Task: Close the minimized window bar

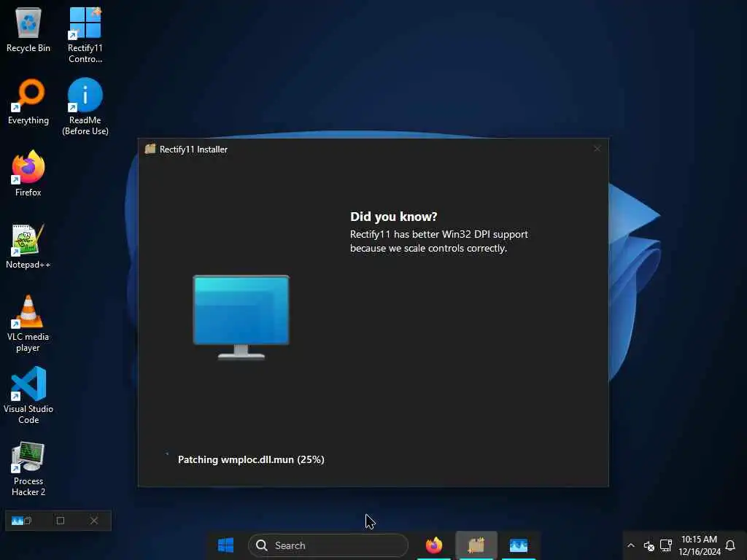Action: [94, 521]
